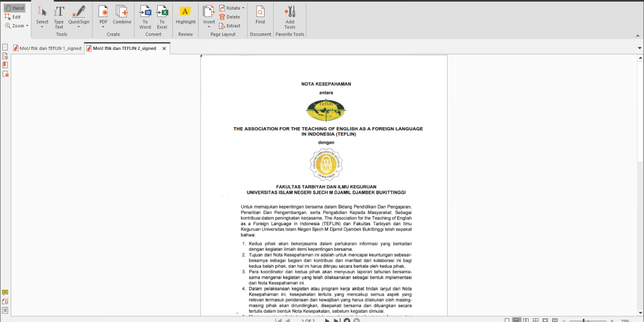Image resolution: width=644 pixels, height=322 pixels.
Task: Click the paragraph starting 'Untuk memajukan kepentingan'
Action: click(326, 221)
